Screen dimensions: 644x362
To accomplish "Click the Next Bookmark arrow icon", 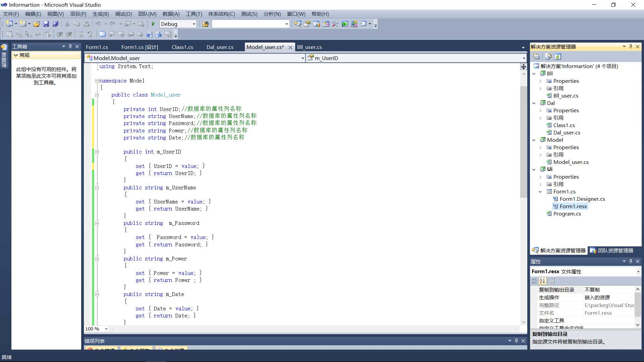I will [121, 34].
